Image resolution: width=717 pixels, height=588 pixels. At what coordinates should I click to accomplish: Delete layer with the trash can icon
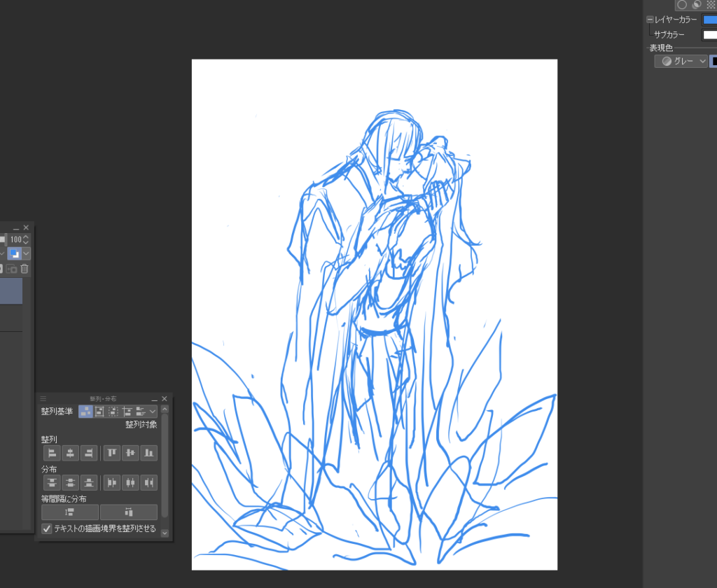pos(25,269)
